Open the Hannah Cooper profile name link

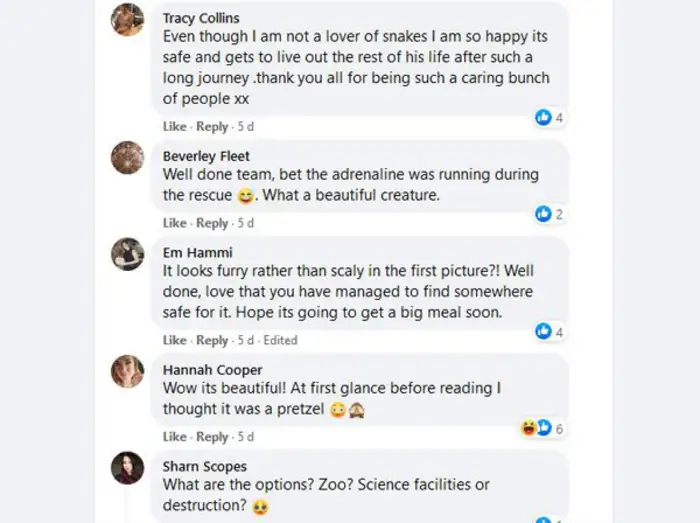[212, 370]
